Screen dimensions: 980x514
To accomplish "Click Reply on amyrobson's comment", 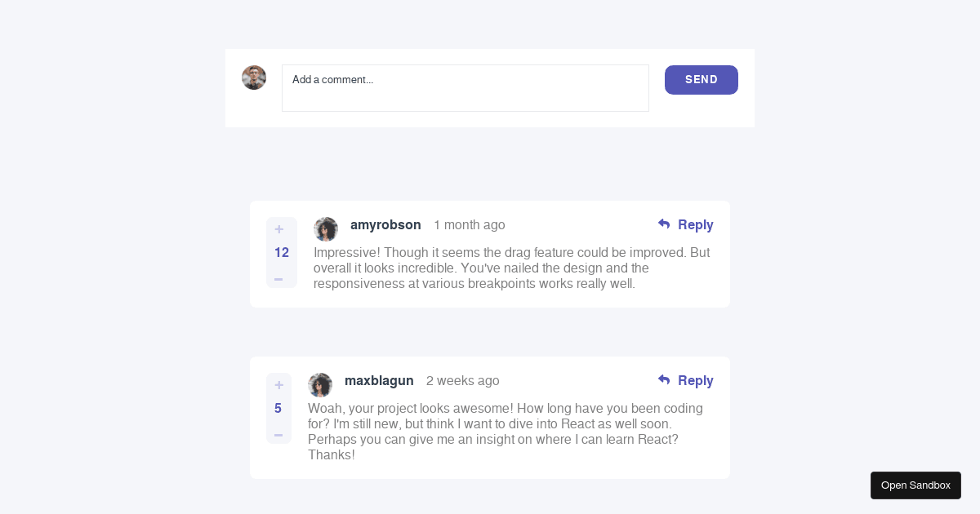I will click(695, 224).
